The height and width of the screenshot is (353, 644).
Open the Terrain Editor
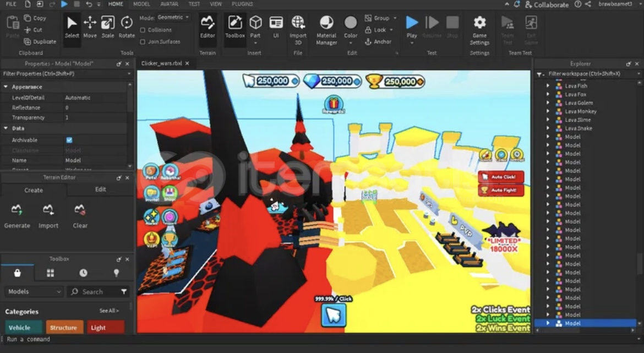208,27
